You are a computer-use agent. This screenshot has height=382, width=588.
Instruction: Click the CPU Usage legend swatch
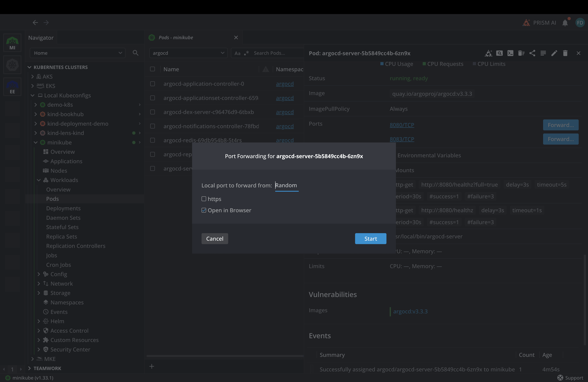pyautogui.click(x=382, y=64)
